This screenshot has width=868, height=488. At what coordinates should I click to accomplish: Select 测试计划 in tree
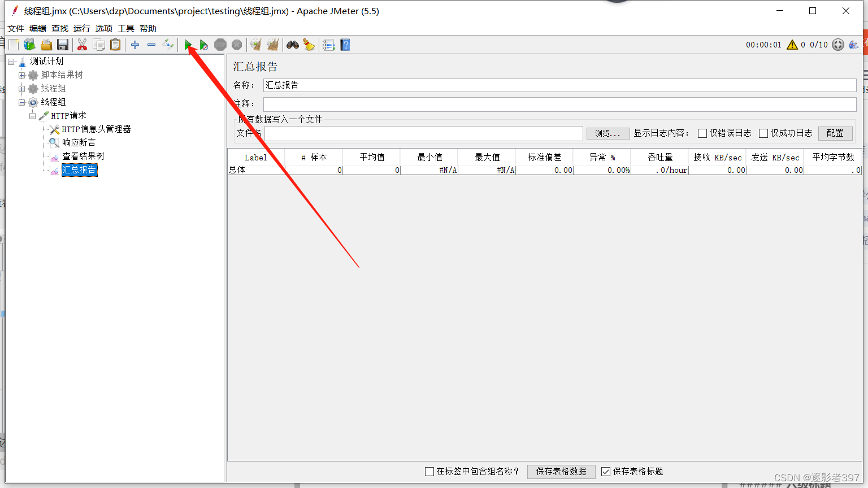click(x=46, y=62)
